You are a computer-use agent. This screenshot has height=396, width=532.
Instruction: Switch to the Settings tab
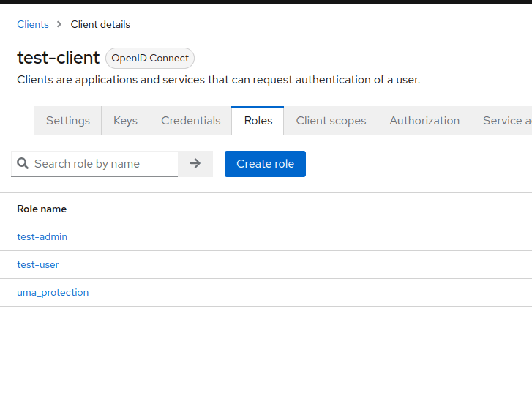coord(68,121)
